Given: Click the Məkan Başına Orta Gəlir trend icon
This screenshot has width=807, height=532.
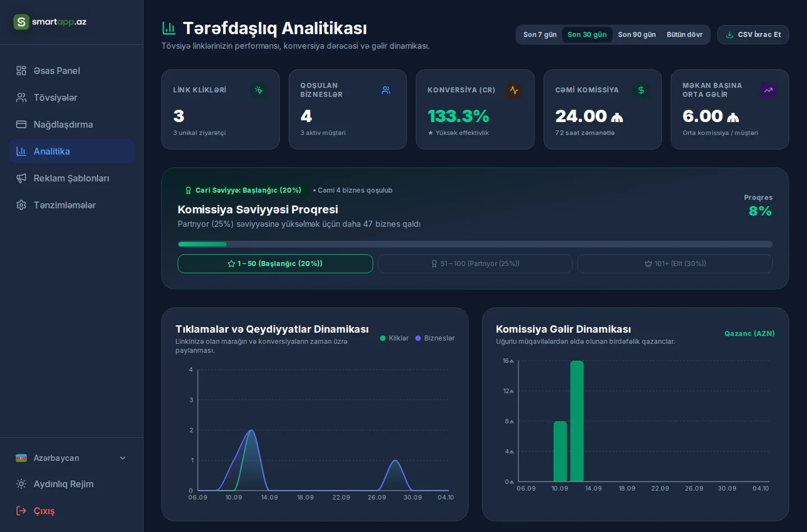Looking at the screenshot, I should click(768, 90).
